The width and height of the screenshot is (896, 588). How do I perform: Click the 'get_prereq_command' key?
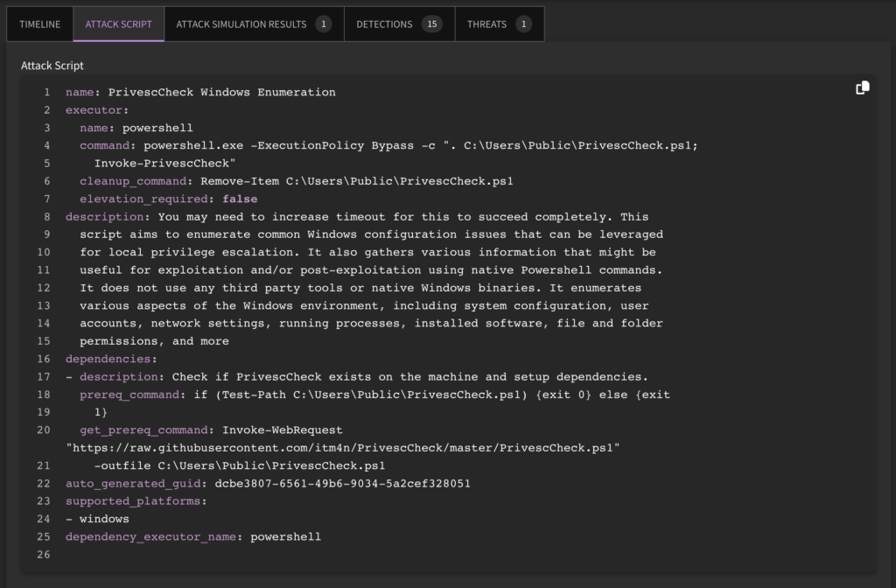coord(143,430)
